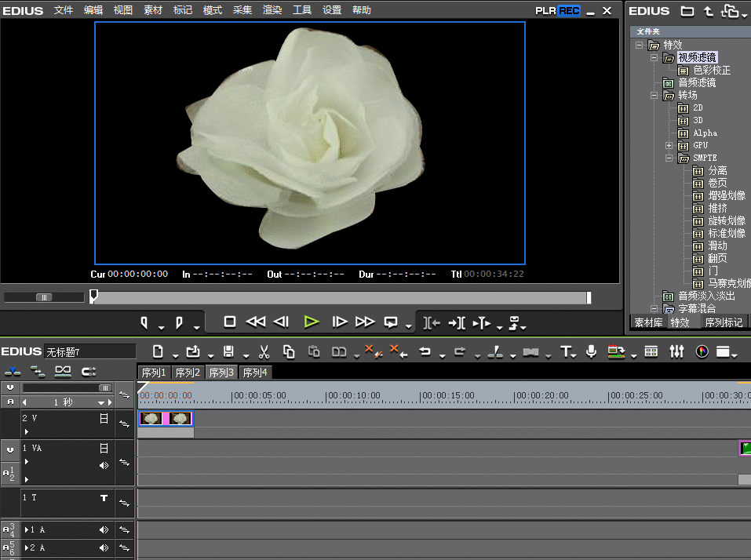
Task: Switch to the 素材库 tab
Action: tap(648, 322)
